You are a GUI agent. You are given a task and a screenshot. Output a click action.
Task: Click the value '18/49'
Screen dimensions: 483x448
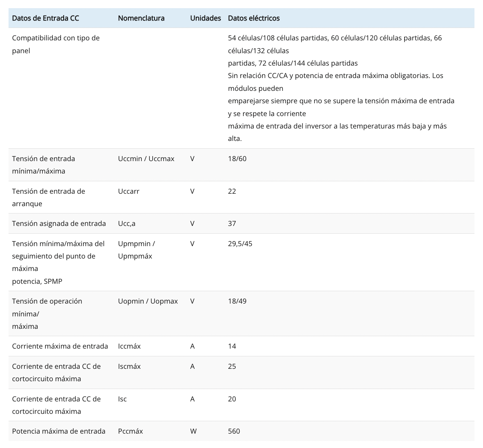click(x=237, y=301)
